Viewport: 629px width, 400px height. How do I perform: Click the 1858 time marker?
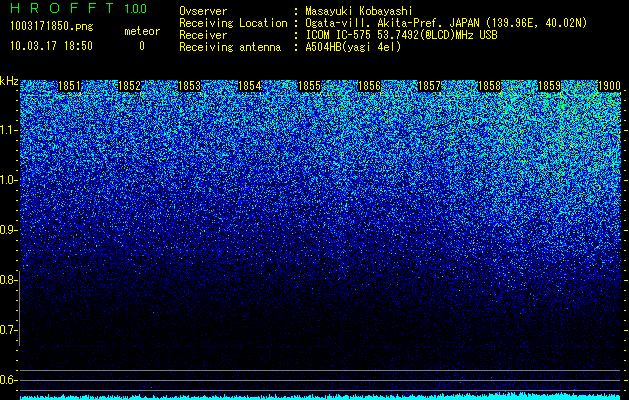click(x=489, y=86)
